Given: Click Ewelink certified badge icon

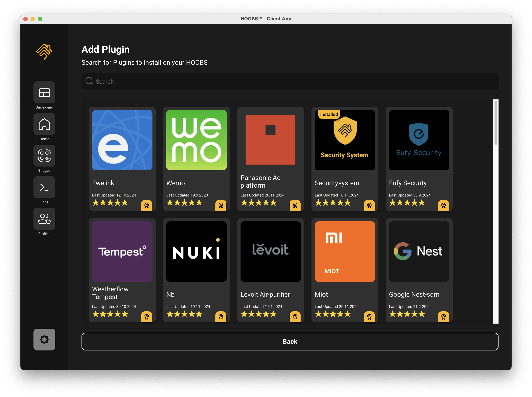Looking at the screenshot, I should tap(146, 205).
